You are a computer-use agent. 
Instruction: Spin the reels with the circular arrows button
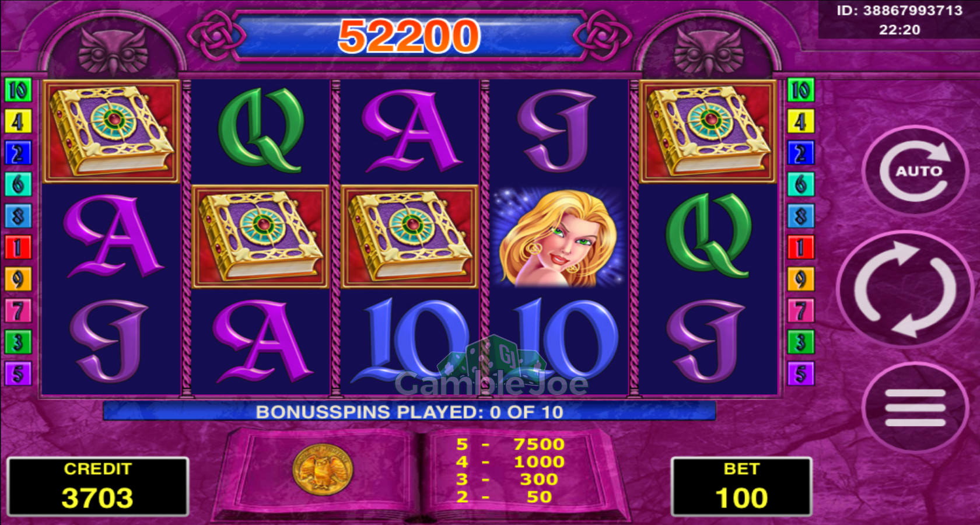pos(904,289)
